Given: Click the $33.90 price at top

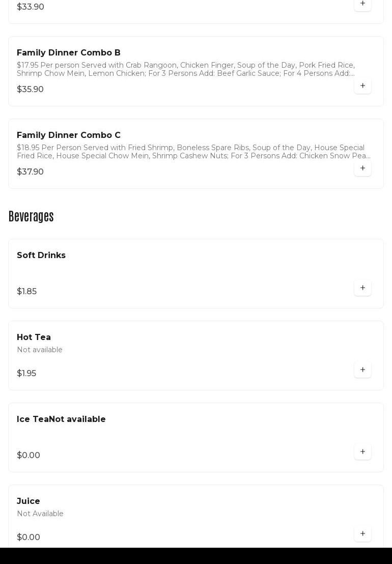Looking at the screenshot, I should (x=31, y=7).
